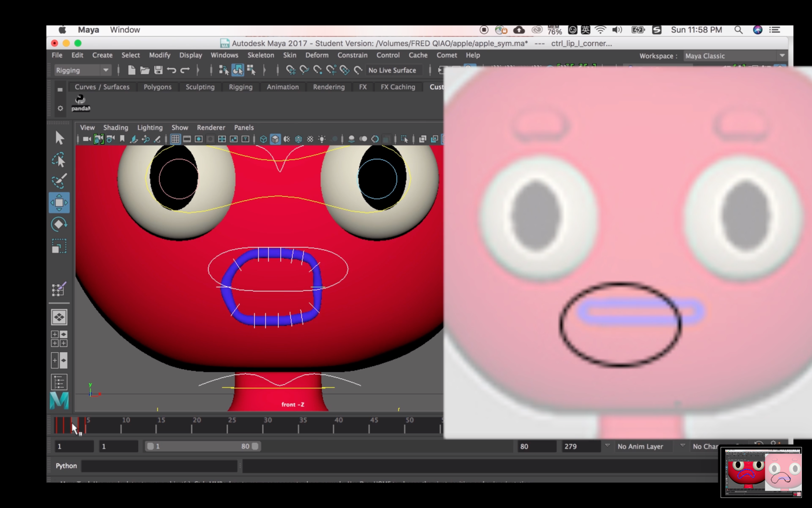Open the Deform menu
This screenshot has width=812, height=508.
pos(317,55)
